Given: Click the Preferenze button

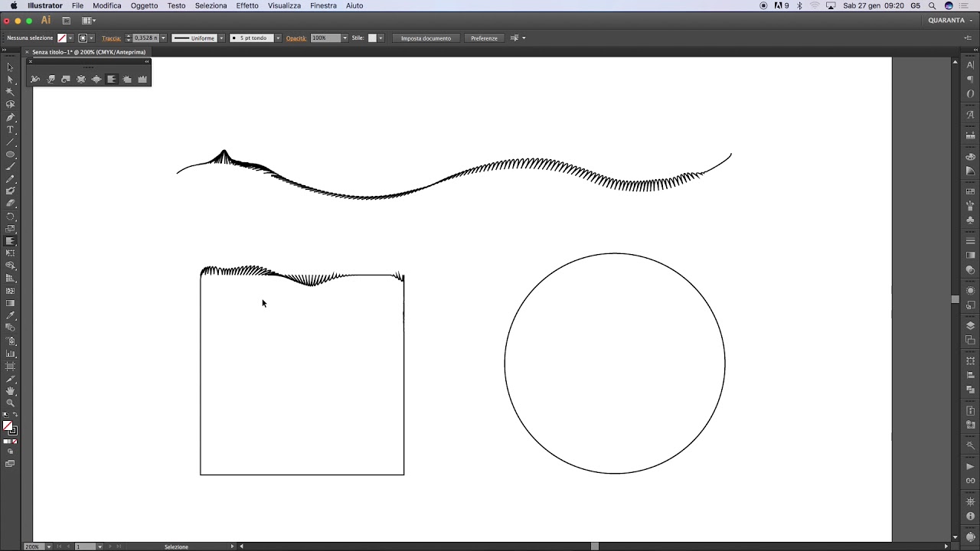Looking at the screenshot, I should pos(484,37).
